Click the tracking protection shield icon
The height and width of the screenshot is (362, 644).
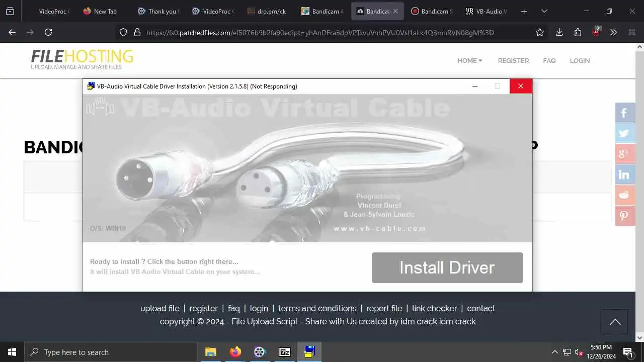point(123,32)
